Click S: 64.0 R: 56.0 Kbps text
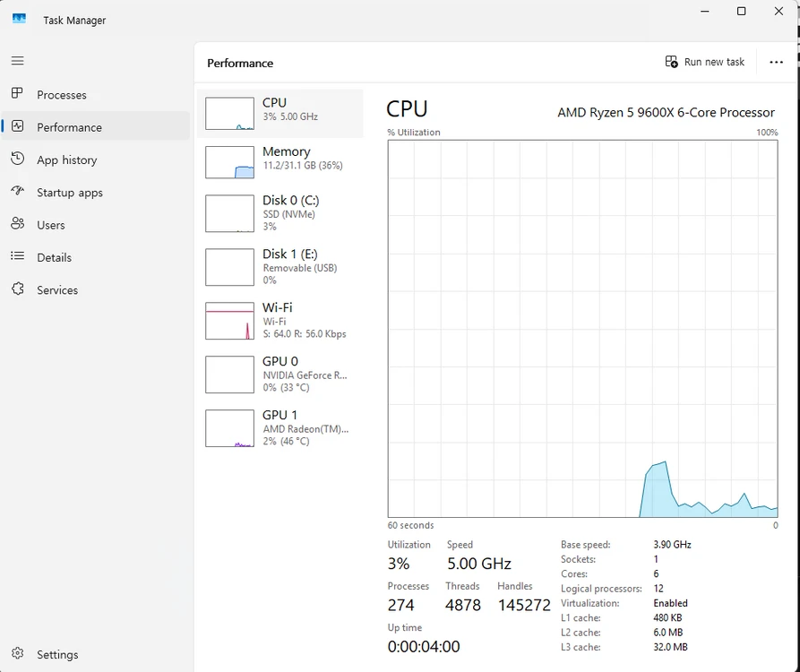Screen dimensions: 800x672 (305, 333)
